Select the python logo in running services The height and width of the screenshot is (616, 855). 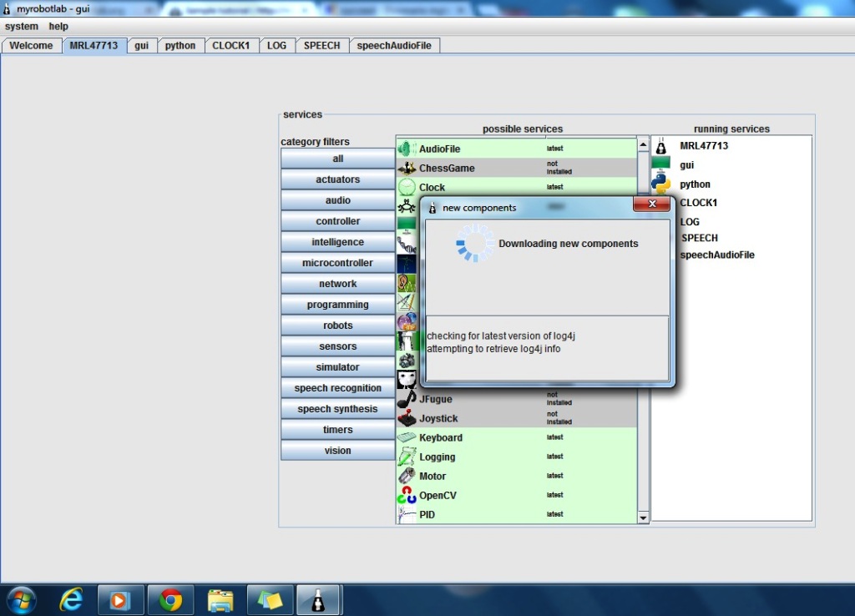[x=661, y=184]
